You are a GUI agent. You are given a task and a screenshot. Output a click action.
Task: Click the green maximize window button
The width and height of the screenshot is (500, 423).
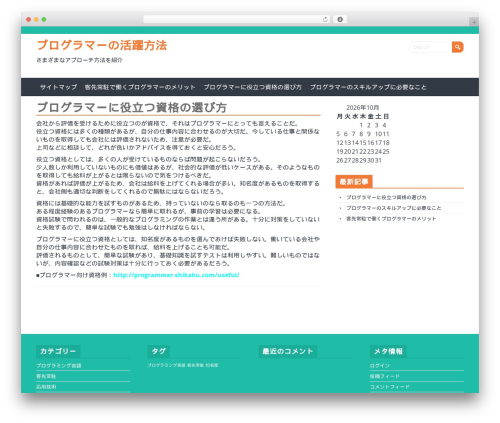[x=44, y=19]
